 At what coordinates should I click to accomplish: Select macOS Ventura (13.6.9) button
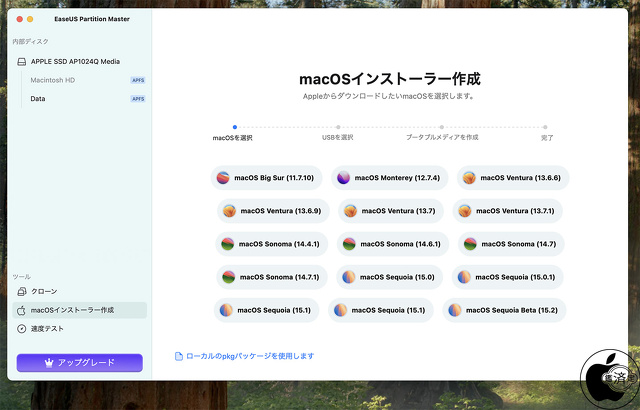[273, 211]
